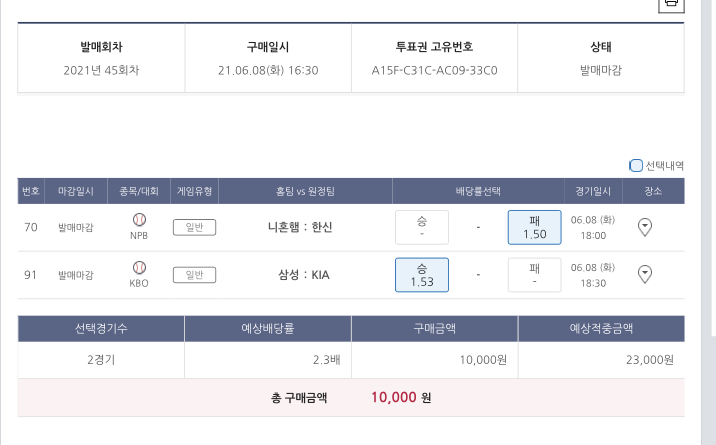Click the 일반 game type badge in row 70
716x445 pixels.
click(x=194, y=227)
